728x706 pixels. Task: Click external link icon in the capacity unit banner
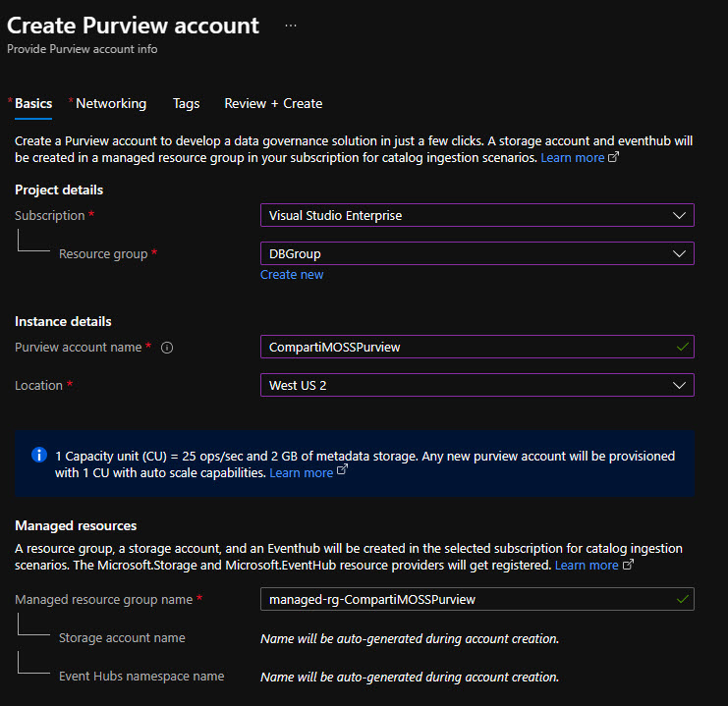(x=342, y=470)
